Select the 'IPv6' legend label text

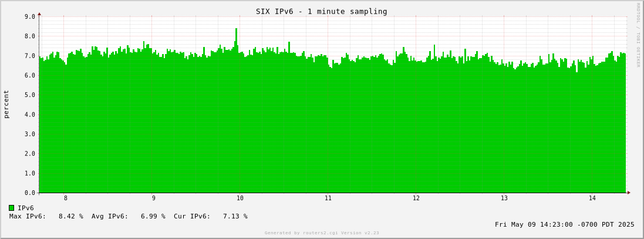[x=26, y=208]
